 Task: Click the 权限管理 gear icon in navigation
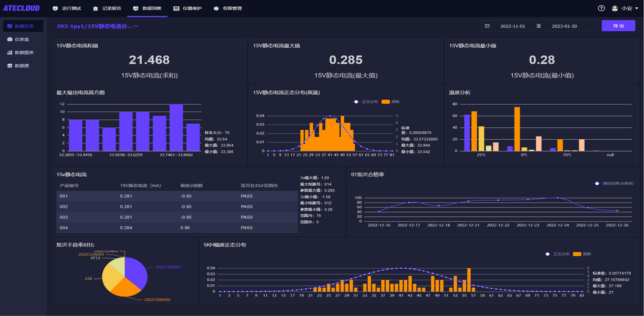pos(216,8)
